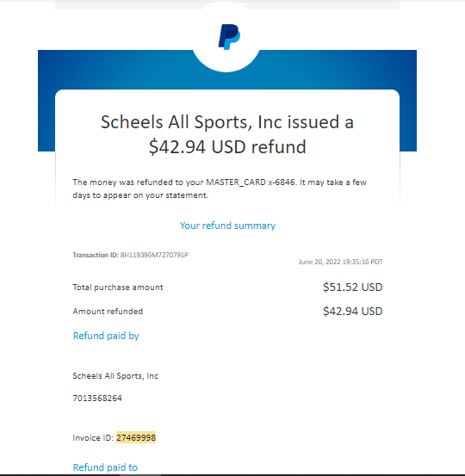Viewport: 465px width, 476px height.
Task: Click the Scheels All Sports, Inc merchant name
Action: 115,376
